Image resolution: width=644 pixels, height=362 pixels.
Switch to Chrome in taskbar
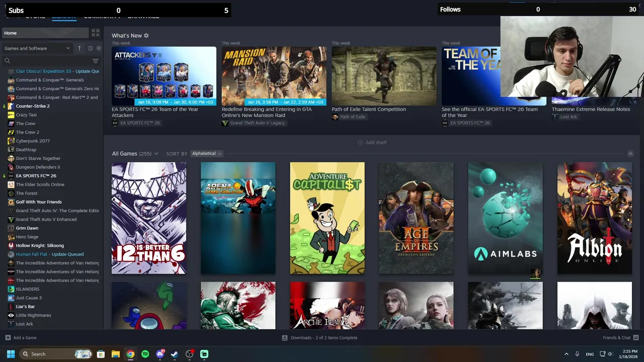(x=130, y=354)
